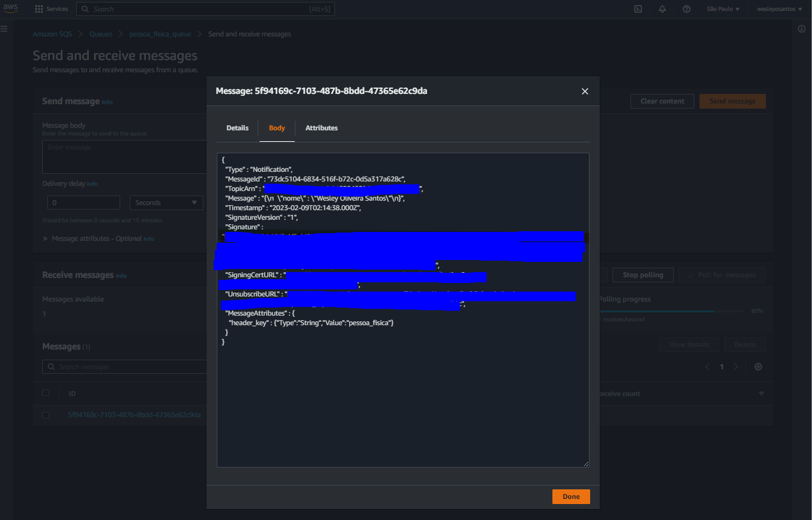
Task: Switch to the Attributes tab
Action: click(322, 128)
